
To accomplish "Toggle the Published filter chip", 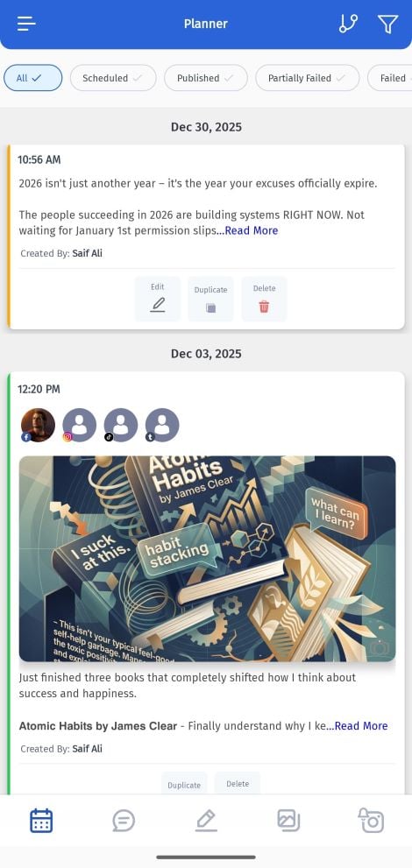I will point(205,78).
